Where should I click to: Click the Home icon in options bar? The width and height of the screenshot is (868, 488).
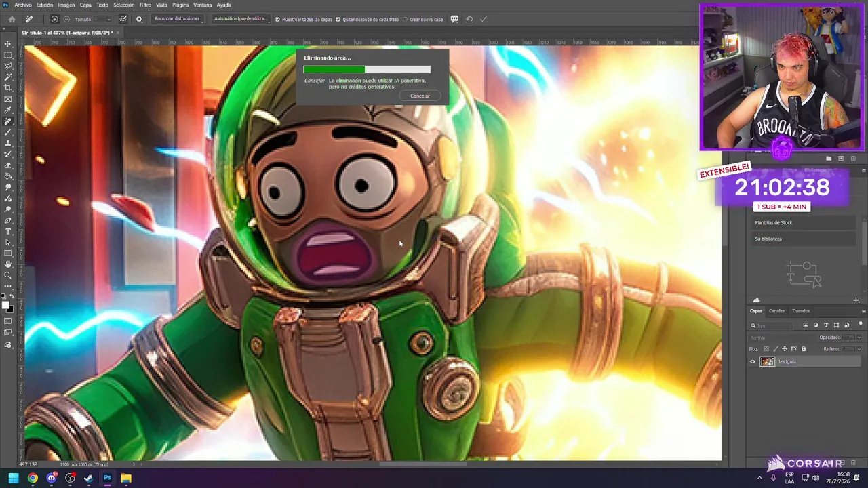[x=12, y=19]
